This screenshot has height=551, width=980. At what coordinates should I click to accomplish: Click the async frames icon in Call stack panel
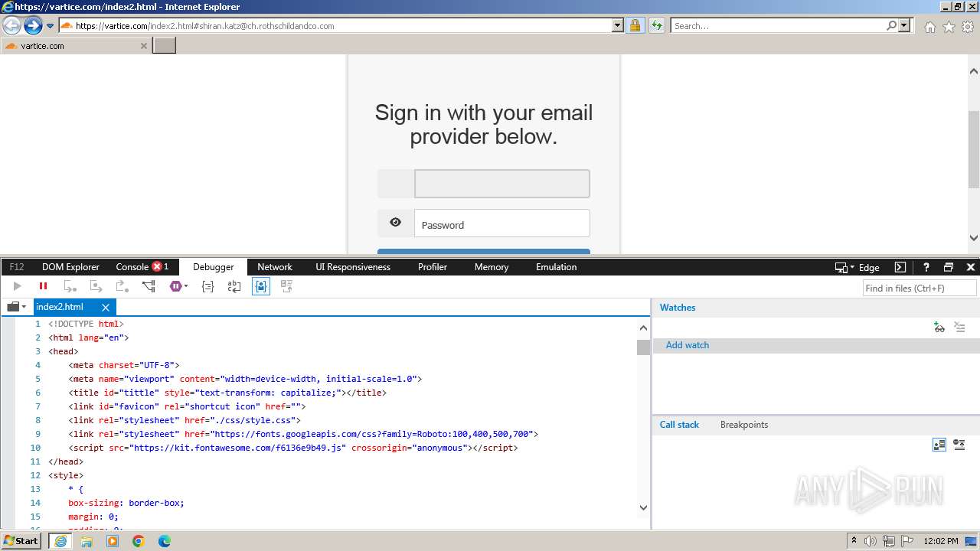[959, 445]
